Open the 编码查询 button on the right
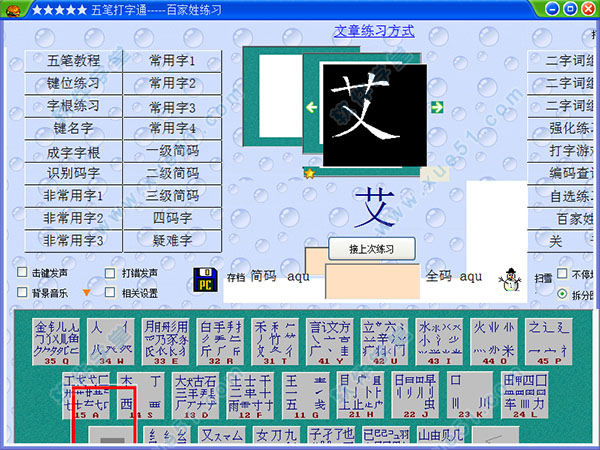Viewport: 600px width, 450px height. pyautogui.click(x=562, y=173)
